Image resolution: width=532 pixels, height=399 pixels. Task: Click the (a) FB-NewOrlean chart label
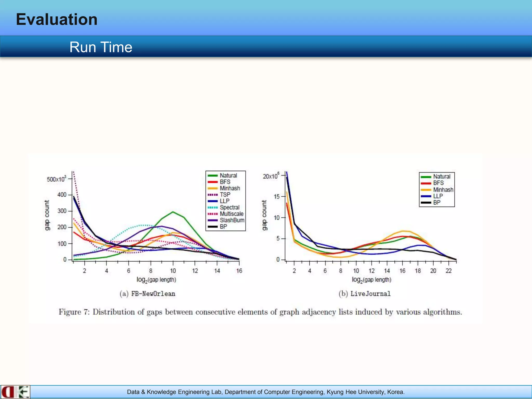[x=147, y=294]
